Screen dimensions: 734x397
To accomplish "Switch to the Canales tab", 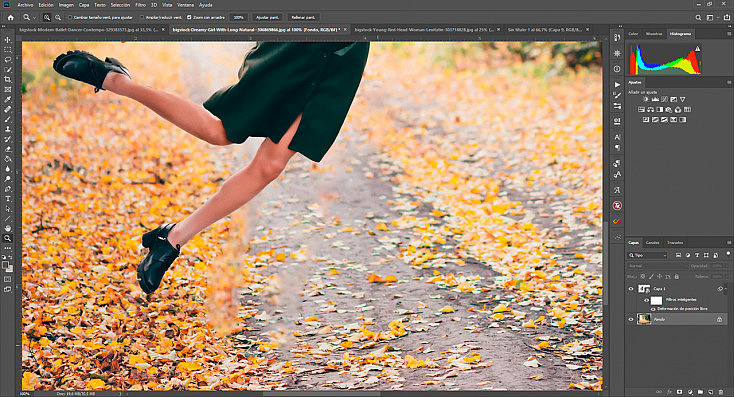I will coord(653,243).
